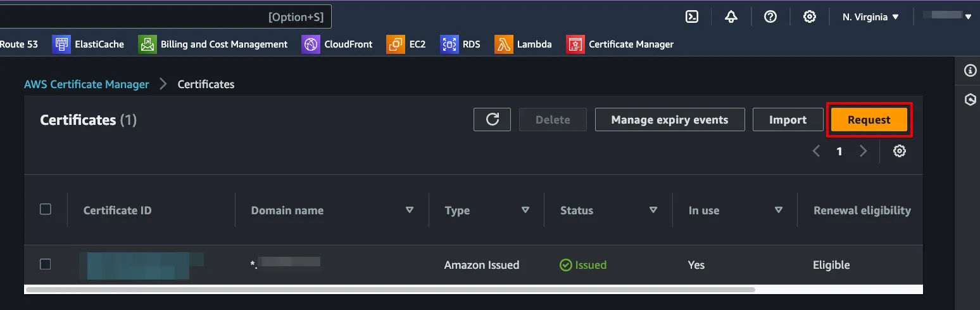980x310 pixels.
Task: Go to next page arrow
Action: coord(862,151)
